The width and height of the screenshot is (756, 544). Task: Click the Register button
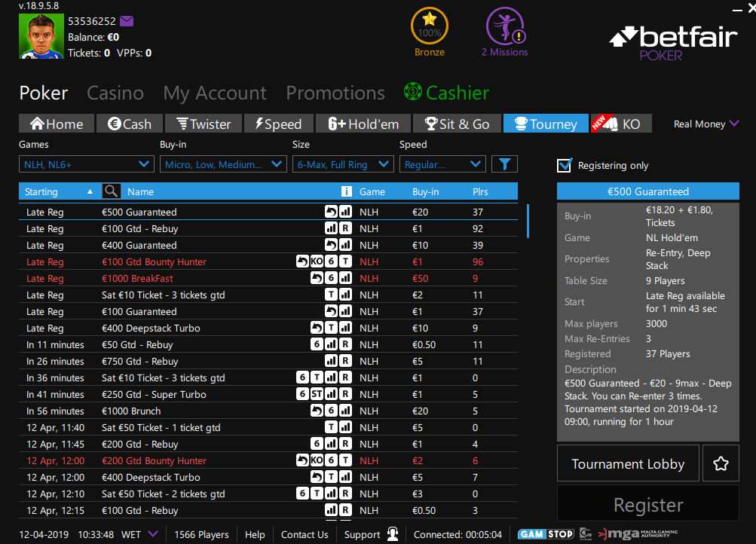[648, 505]
